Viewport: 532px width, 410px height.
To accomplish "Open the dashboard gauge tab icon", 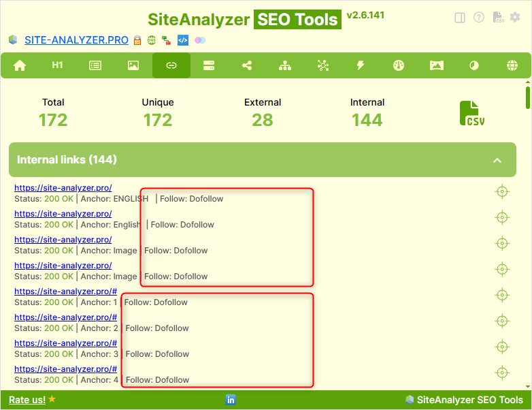I will [399, 65].
